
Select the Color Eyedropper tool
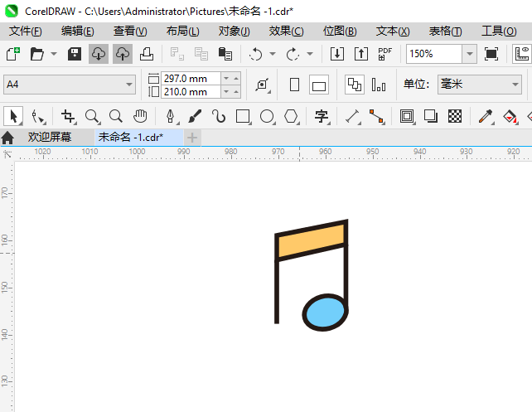pyautogui.click(x=486, y=116)
